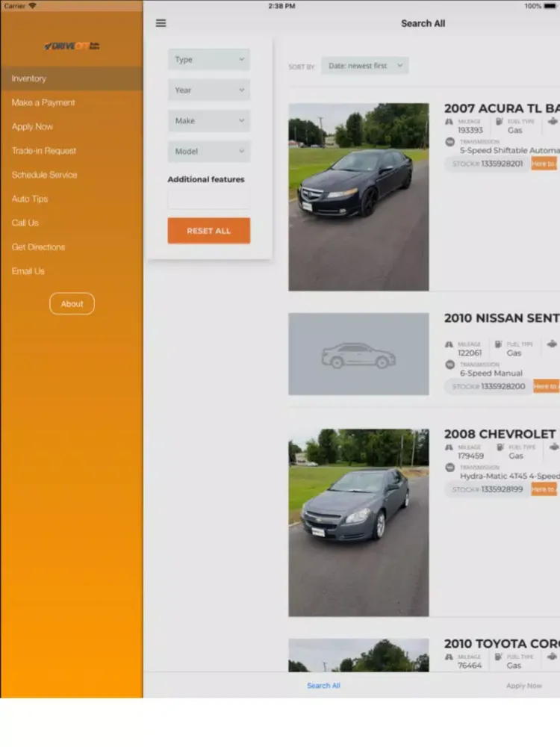The width and height of the screenshot is (560, 747).
Task: Click the 2:38 PM clock
Action: [281, 6]
